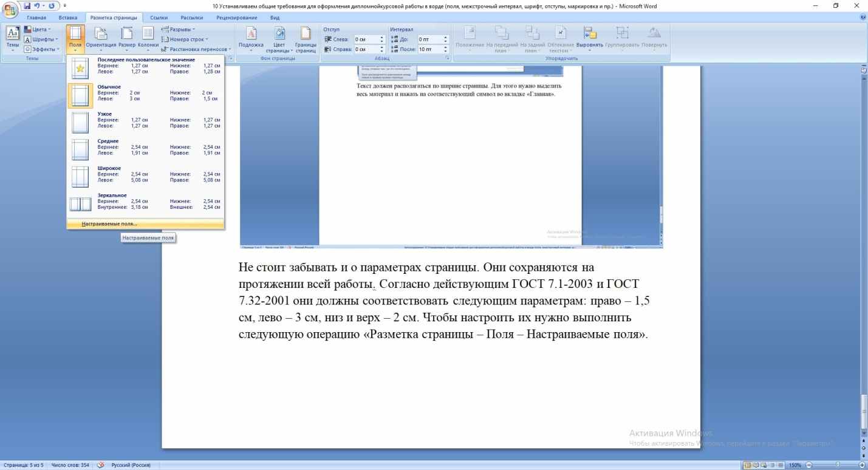Open Границы страниц page borders dialog
868x470 pixels.
pyautogui.click(x=306, y=38)
